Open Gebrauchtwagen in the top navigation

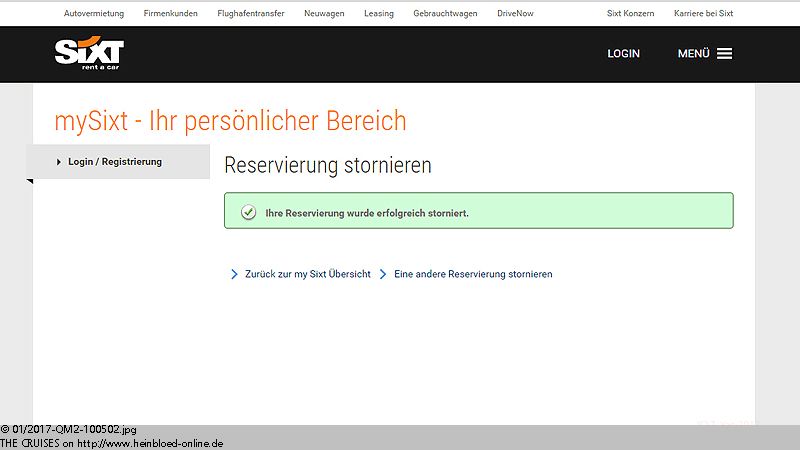pos(445,13)
